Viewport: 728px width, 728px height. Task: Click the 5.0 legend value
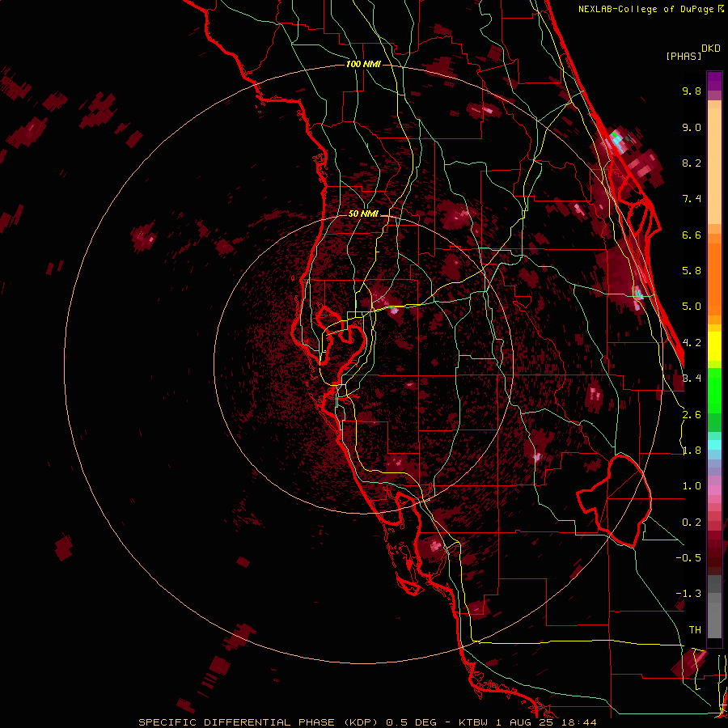pyautogui.click(x=692, y=307)
